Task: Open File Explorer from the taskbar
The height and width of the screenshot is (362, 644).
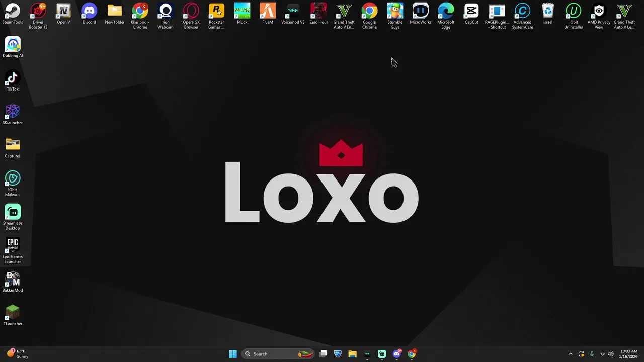Action: 352,354
